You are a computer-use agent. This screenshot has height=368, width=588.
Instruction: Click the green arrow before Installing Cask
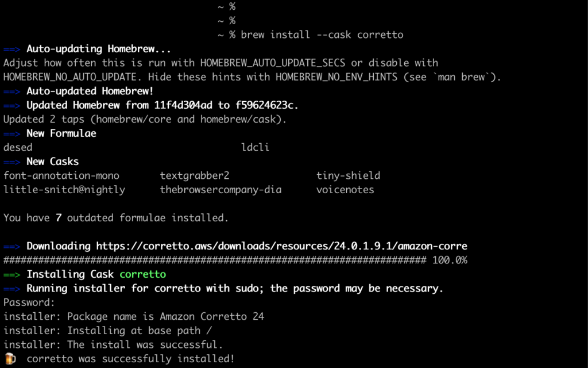(x=11, y=274)
